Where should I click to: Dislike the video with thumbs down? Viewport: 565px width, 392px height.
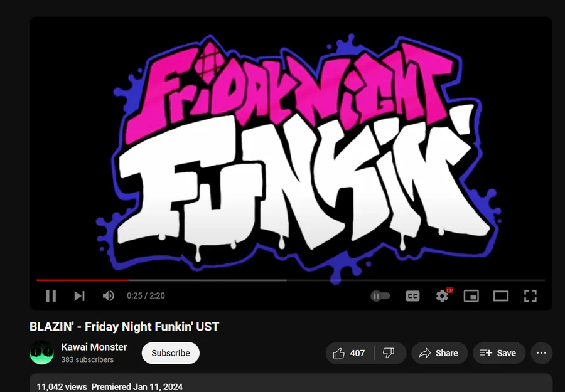[x=390, y=353]
